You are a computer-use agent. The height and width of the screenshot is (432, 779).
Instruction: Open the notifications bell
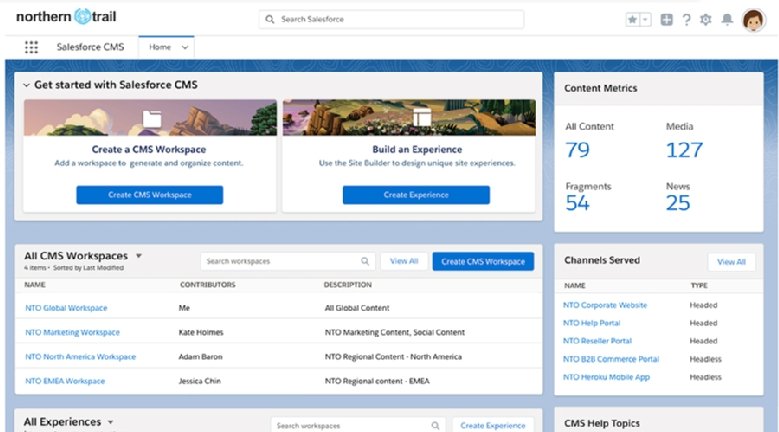pyautogui.click(x=727, y=19)
